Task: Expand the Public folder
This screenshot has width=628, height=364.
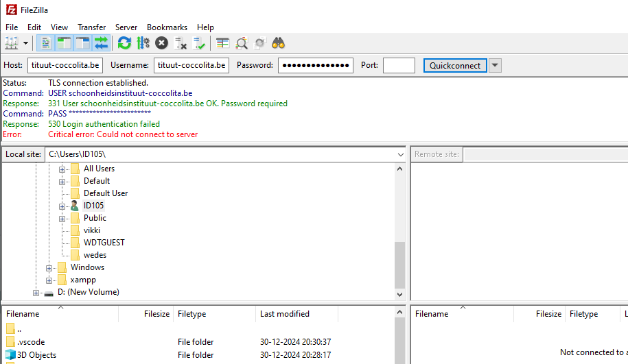Action: [x=62, y=219]
